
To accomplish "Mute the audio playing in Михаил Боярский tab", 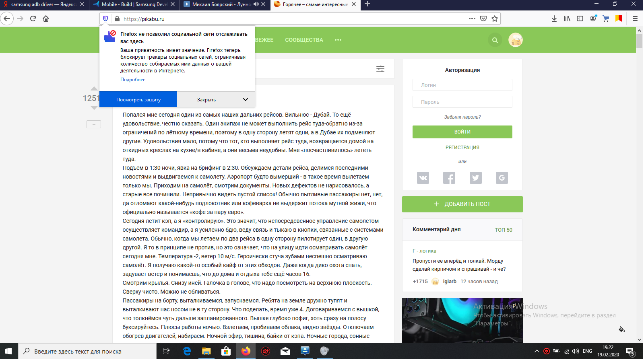I will 256,4.
